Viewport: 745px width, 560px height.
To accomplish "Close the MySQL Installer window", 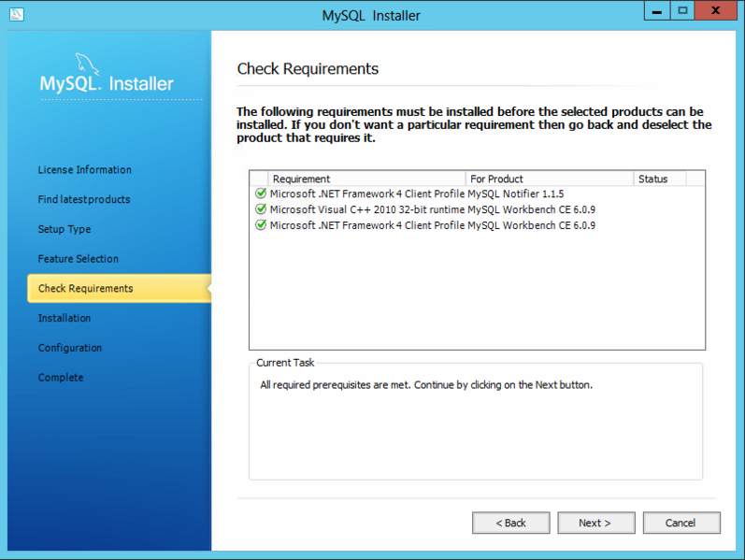I will (x=715, y=10).
